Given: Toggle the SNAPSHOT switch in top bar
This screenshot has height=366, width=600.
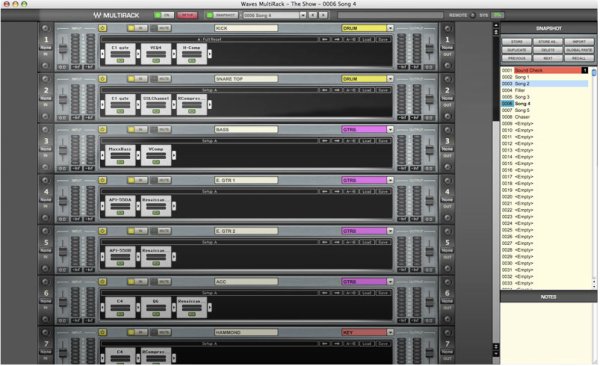Looking at the screenshot, I should point(222,15).
